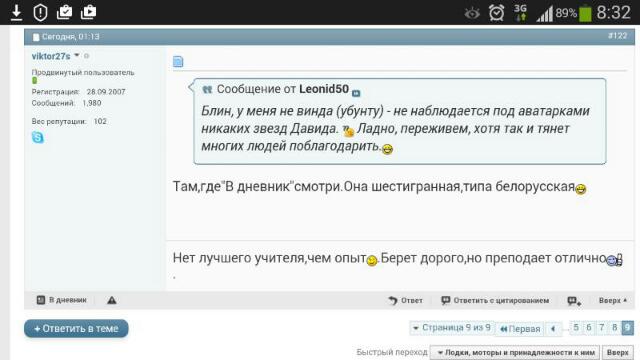The width and height of the screenshot is (640, 360).
Task: Click 'Ответить с цитированием'
Action: [495, 300]
